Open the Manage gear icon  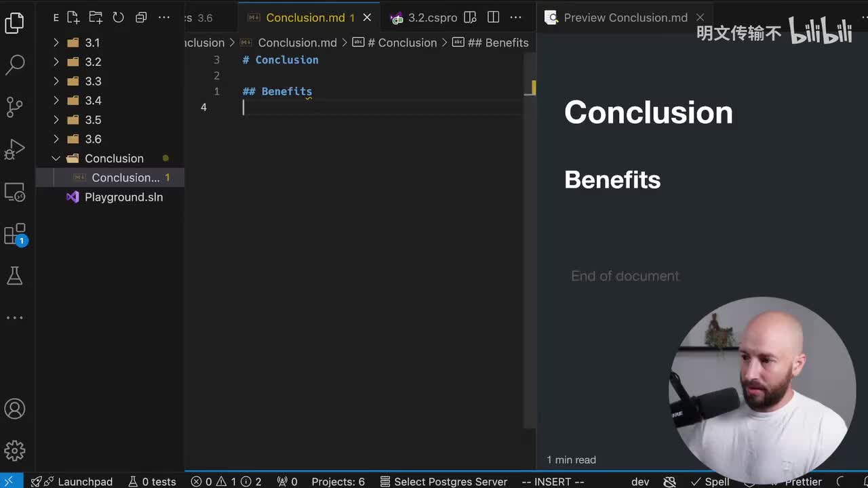[x=14, y=450]
